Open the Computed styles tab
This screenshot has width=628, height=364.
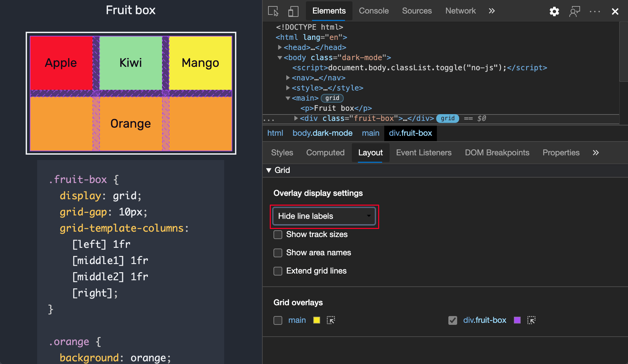point(325,153)
